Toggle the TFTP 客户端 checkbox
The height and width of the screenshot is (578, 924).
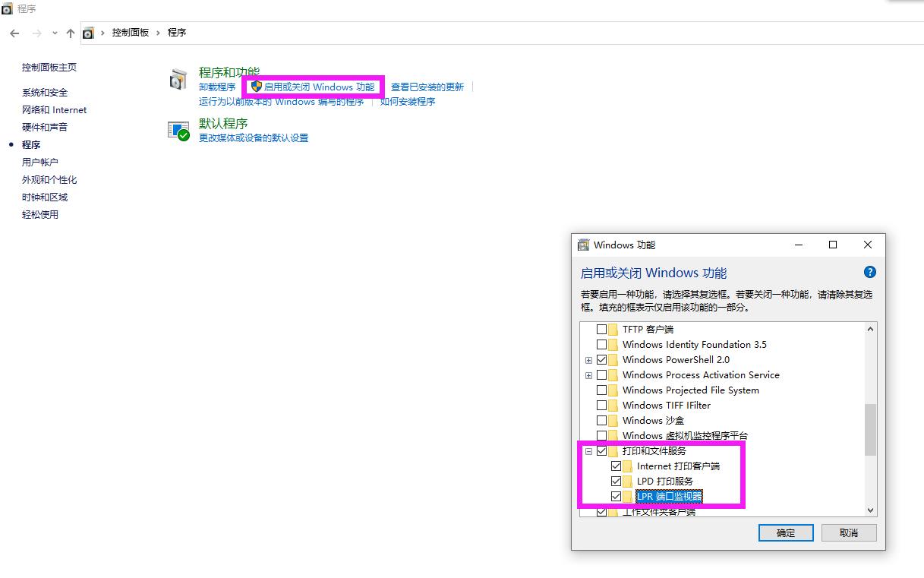coord(602,330)
